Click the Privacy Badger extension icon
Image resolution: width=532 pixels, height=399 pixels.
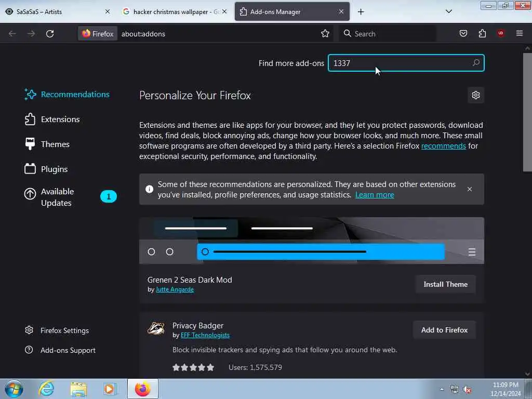click(156, 328)
